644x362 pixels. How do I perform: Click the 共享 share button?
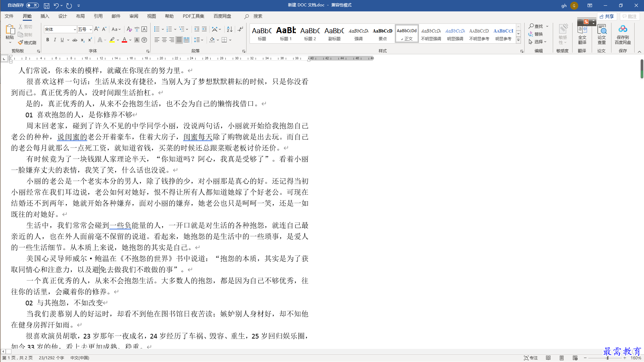(607, 16)
